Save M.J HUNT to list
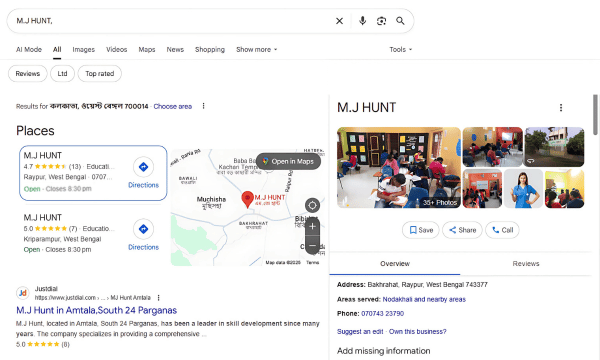This screenshot has height=360, width=600. click(x=421, y=230)
